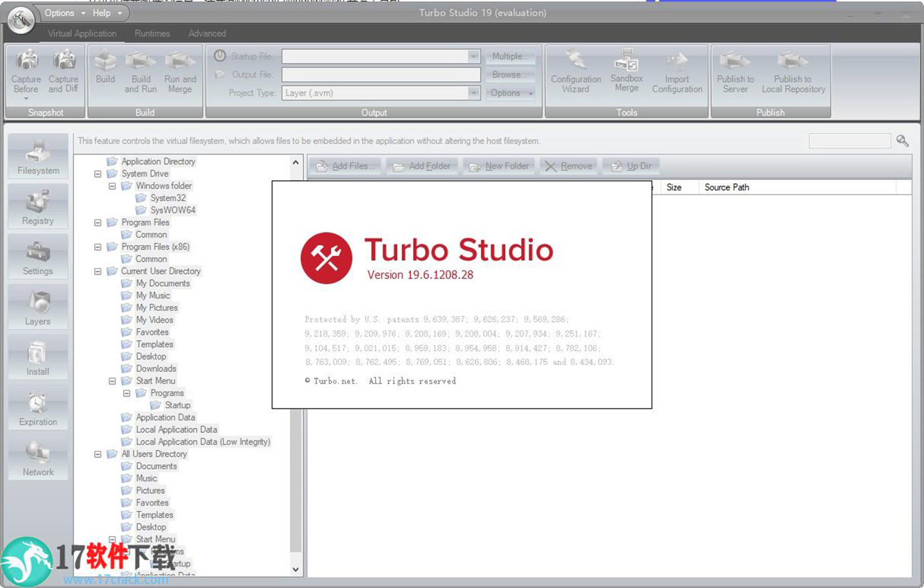Screen dimensions: 924x588
Task: Collapse the System Drive tree node
Action: [x=98, y=174]
